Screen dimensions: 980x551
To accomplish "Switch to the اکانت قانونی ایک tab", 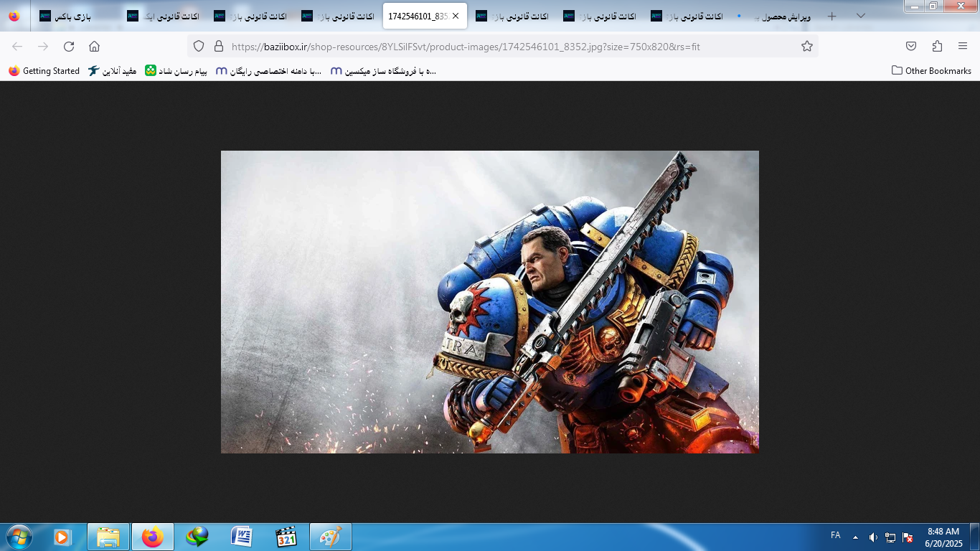I will coord(162,16).
